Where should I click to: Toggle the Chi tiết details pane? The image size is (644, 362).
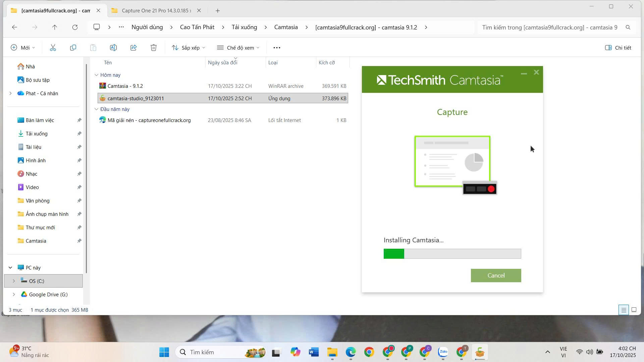(x=618, y=48)
